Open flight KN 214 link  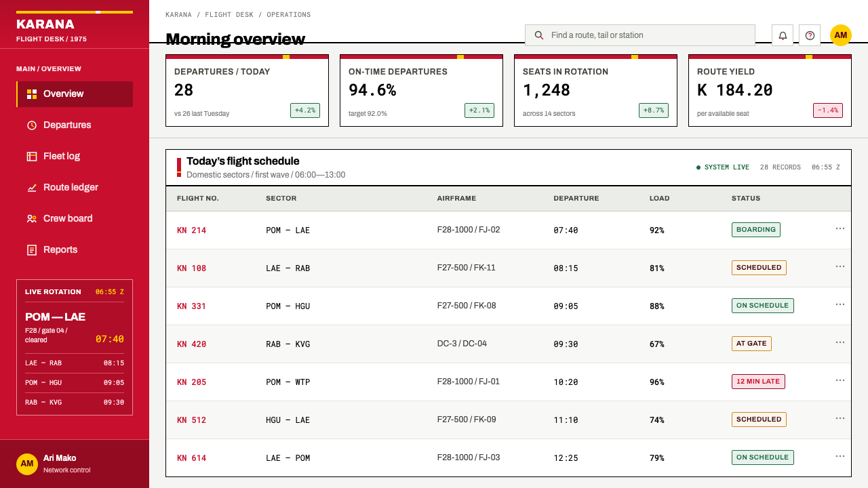191,230
